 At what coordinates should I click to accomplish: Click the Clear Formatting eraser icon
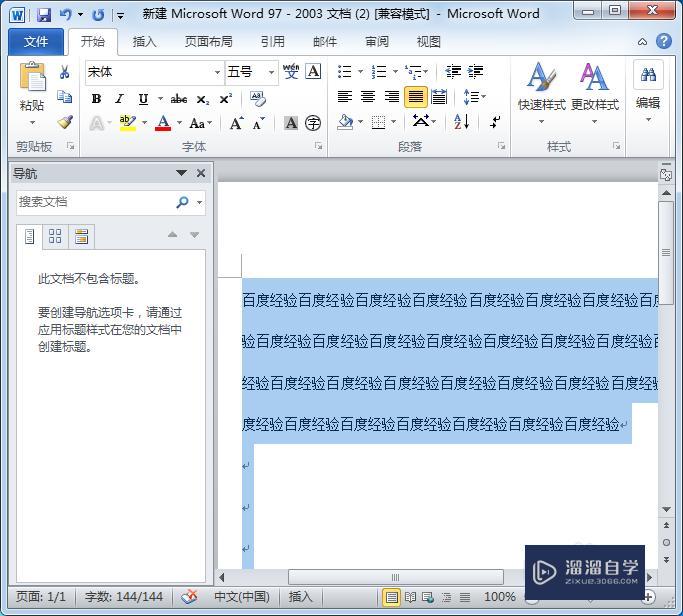pos(258,99)
